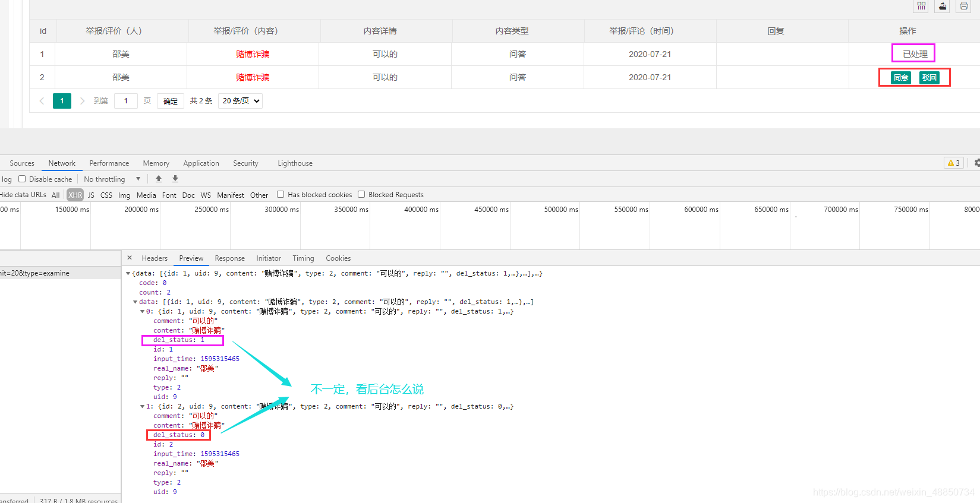Click the 500000 ms timeline overview marker

pos(561,210)
